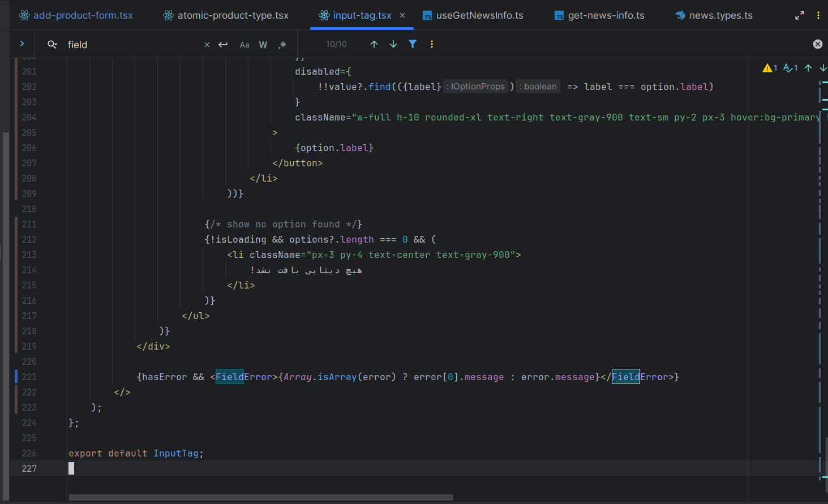Click the typo indicator in inspections widget
Viewport: 828px width, 504px height.
[x=790, y=68]
